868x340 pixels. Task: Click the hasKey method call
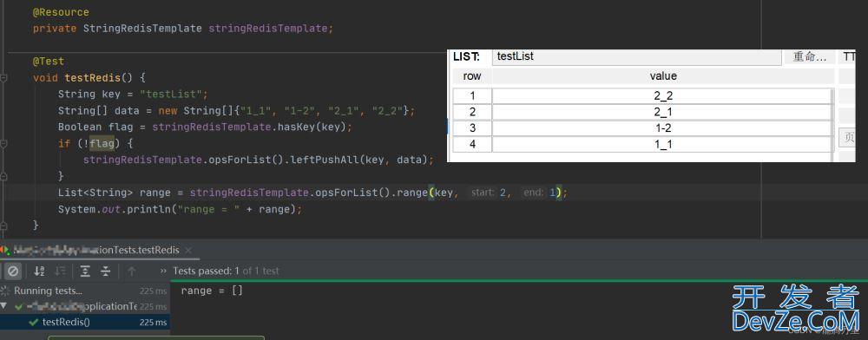(x=297, y=127)
